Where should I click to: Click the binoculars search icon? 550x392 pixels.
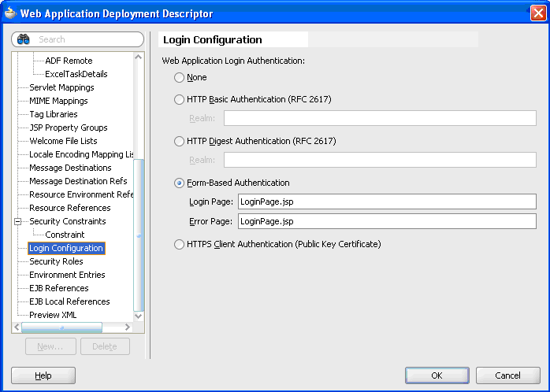tap(24, 39)
